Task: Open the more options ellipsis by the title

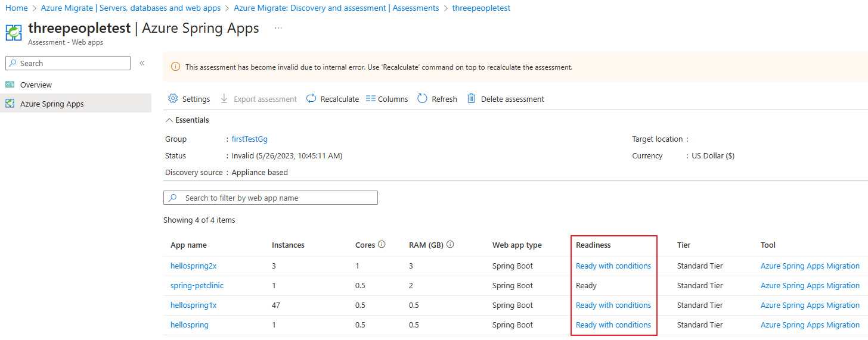Action: [278, 28]
